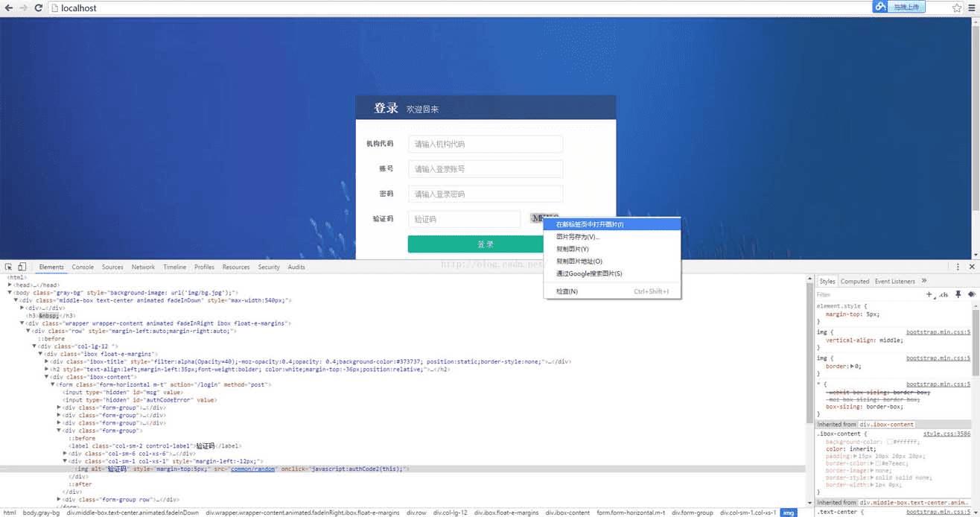The height and width of the screenshot is (517, 980).
Task: Bookmark this page with the star icon
Action: [957, 7]
